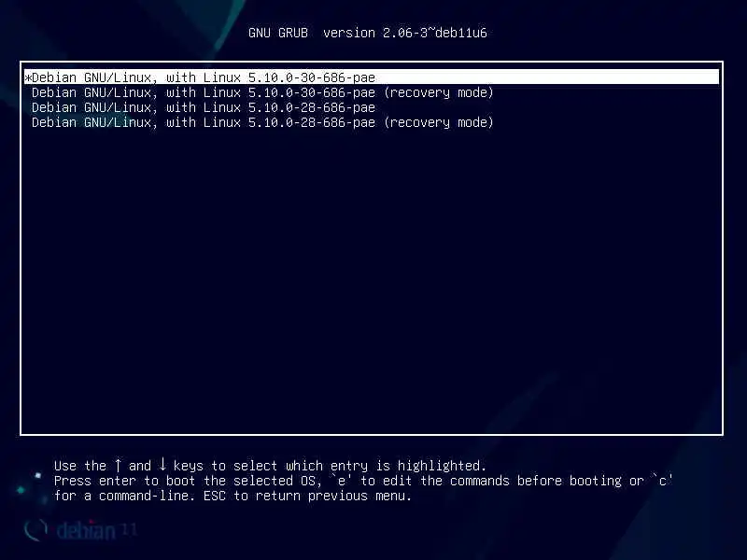Click the version number 2.06-3~deb11u6
Image resolution: width=747 pixels, height=560 pixels.
434,33
